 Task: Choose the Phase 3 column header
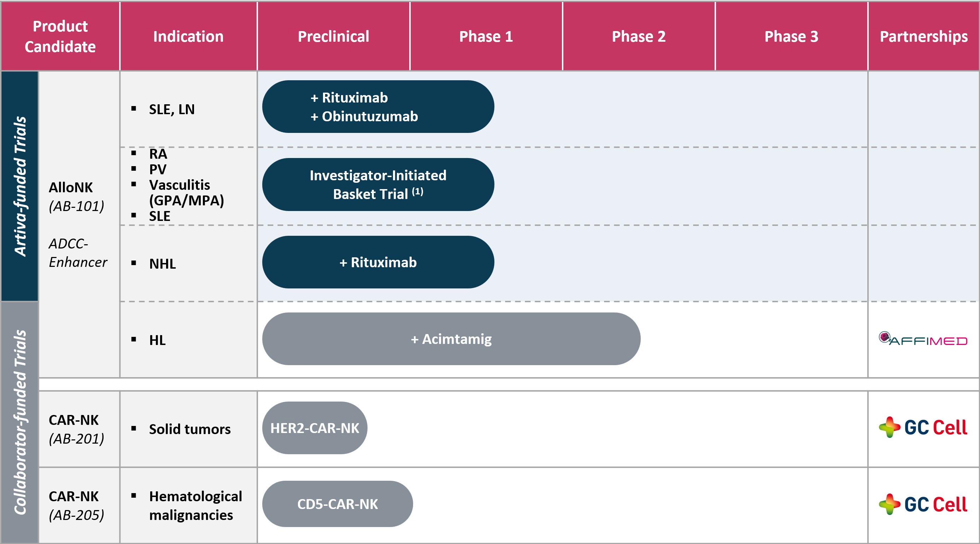[791, 36]
